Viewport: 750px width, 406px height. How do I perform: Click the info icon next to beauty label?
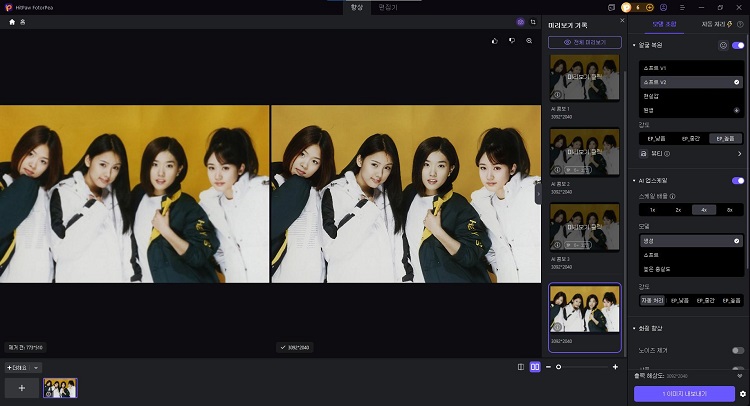(x=667, y=154)
